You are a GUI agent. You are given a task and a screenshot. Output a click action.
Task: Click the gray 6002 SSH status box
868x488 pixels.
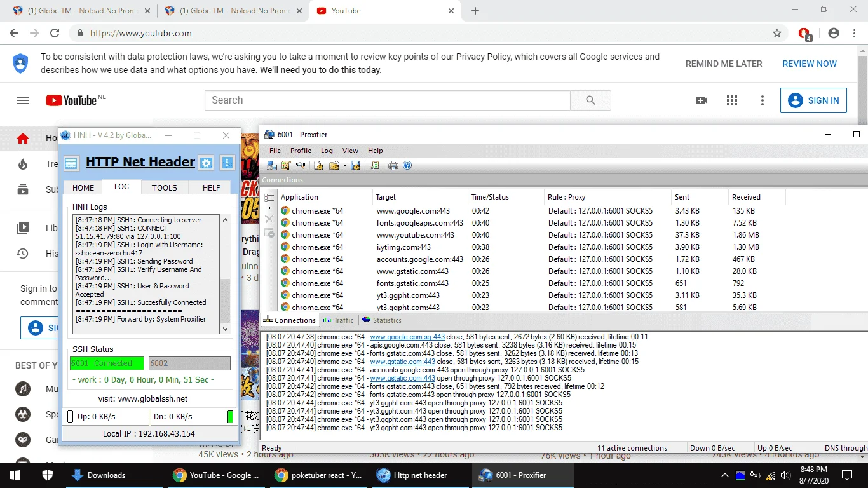point(189,363)
